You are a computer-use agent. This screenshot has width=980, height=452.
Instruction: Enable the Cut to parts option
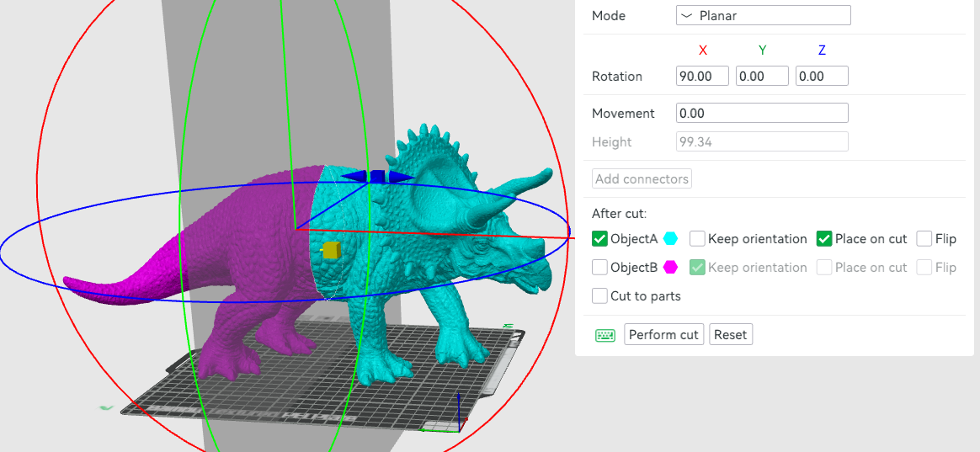click(x=599, y=296)
